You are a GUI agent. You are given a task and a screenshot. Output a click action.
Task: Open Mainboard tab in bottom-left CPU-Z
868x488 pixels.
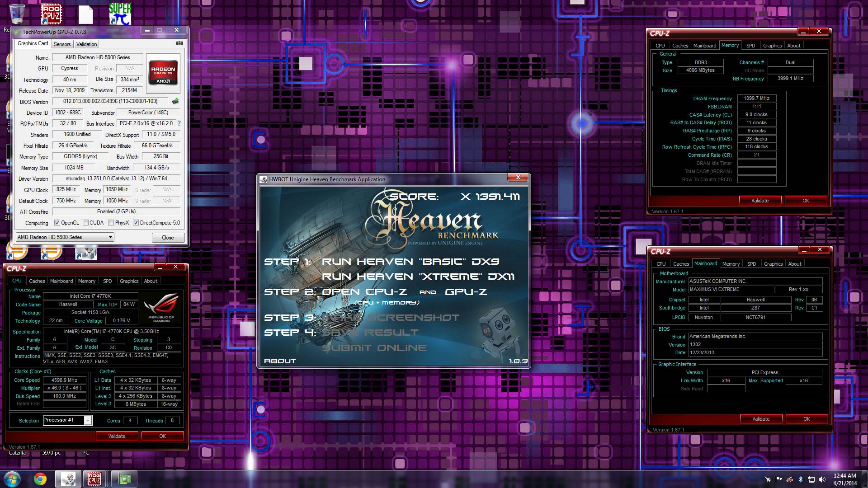(61, 281)
